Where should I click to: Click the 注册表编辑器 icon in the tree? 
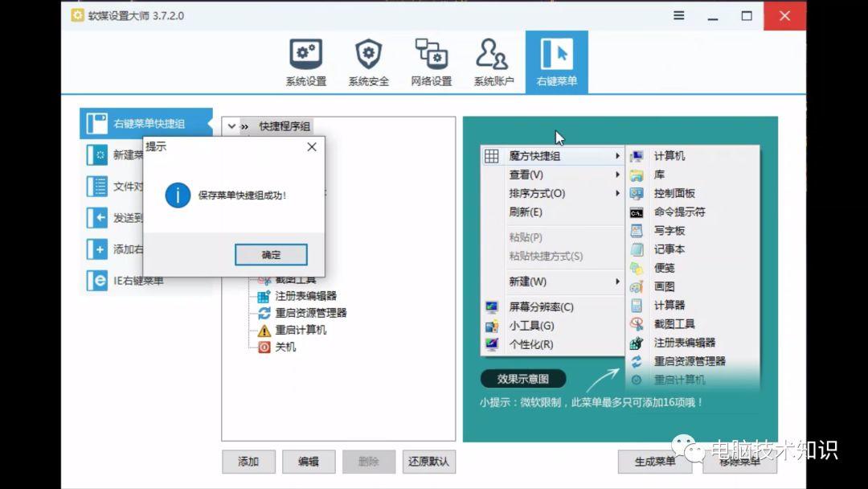coord(264,296)
